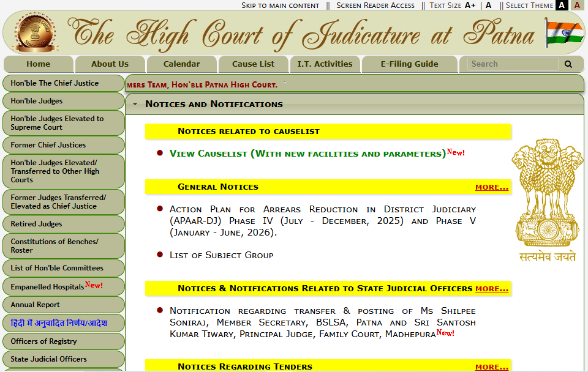Open Retired Judges sidebar item
The image size is (588, 372).
coord(63,224)
